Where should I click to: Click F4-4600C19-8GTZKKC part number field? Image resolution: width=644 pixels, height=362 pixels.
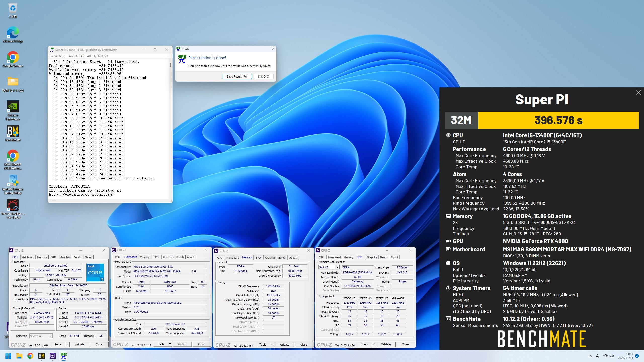click(x=357, y=286)
